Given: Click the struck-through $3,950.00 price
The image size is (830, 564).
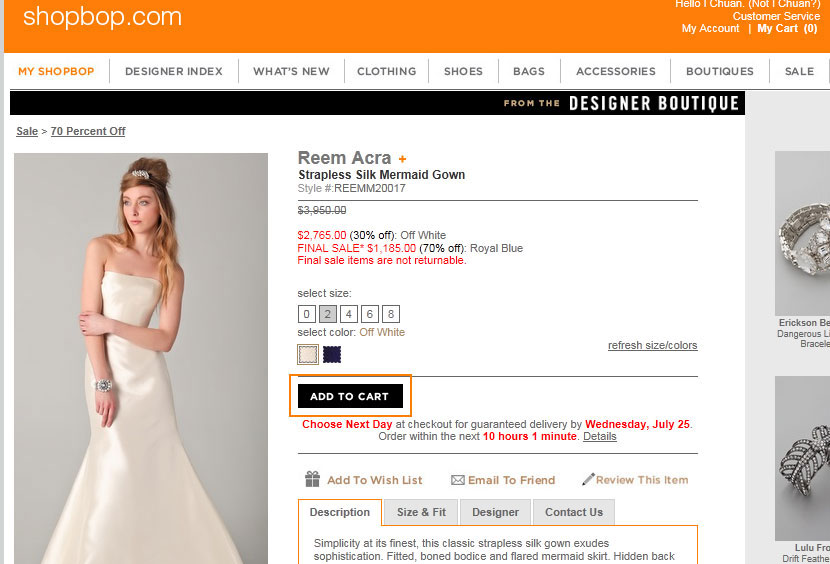Looking at the screenshot, I should pyautogui.click(x=322, y=210).
